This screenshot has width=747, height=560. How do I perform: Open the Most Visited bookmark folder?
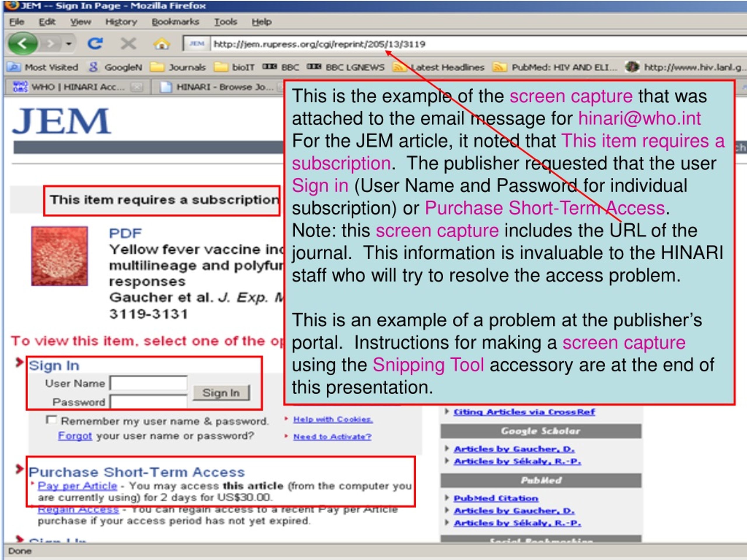tap(43, 67)
